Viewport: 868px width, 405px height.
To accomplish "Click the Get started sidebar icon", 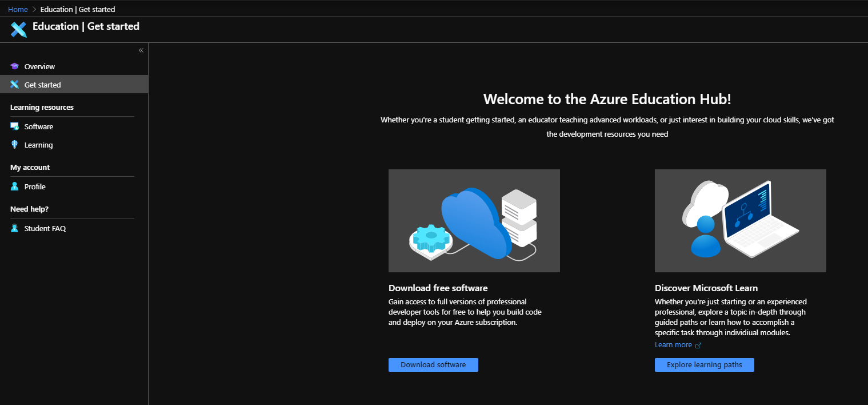I will click(15, 85).
